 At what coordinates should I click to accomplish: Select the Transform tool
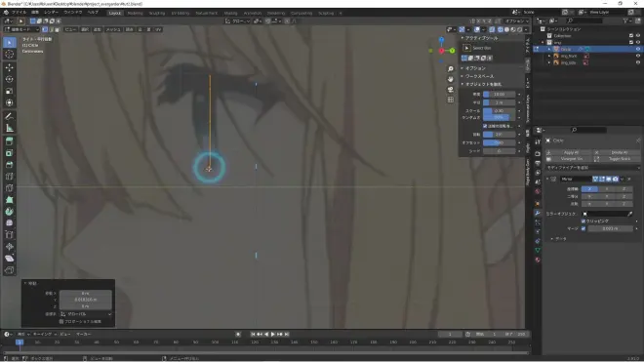(10, 102)
